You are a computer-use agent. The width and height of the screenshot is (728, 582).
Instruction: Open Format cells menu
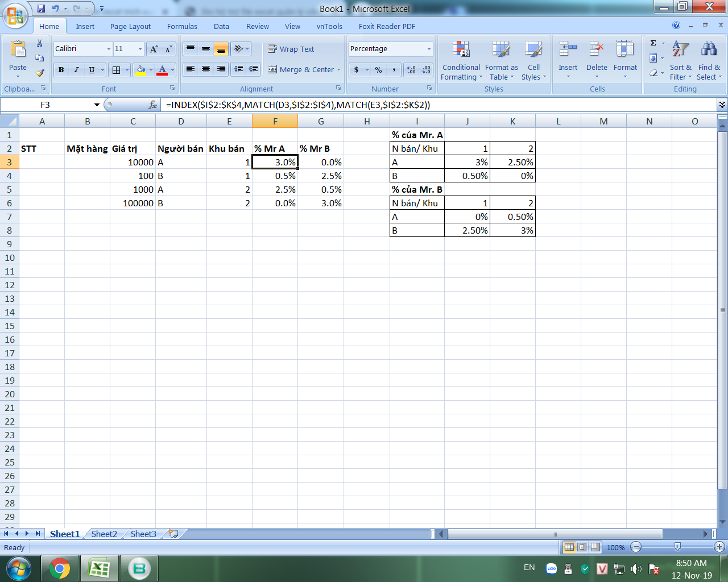pyautogui.click(x=625, y=59)
